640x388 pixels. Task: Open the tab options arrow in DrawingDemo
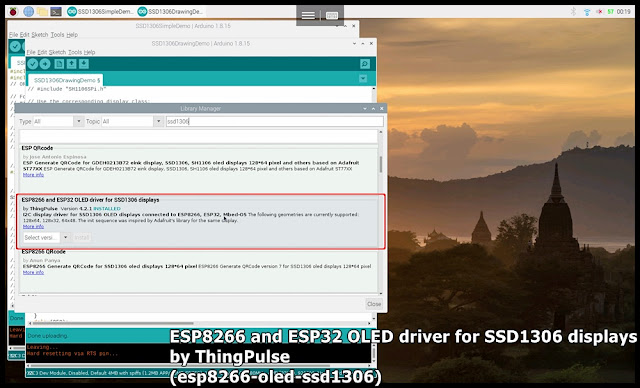(363, 79)
